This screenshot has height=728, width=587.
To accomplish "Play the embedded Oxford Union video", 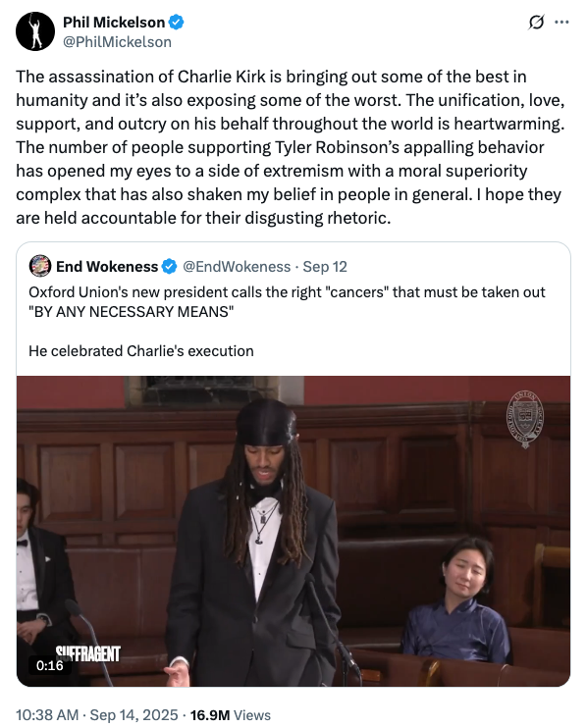I will point(293,531).
